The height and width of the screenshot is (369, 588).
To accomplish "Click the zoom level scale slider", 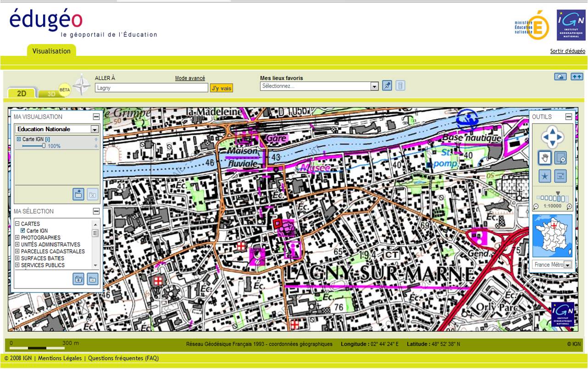I will click(x=553, y=198).
